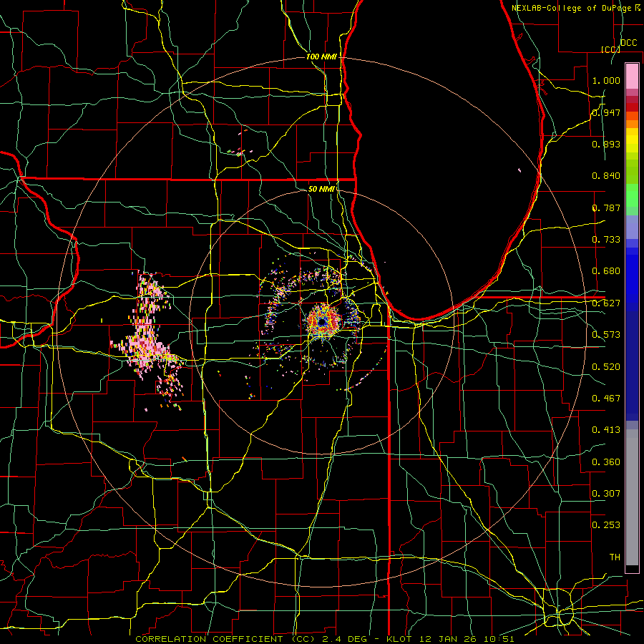Click the 0.360 legend value

coord(606,462)
